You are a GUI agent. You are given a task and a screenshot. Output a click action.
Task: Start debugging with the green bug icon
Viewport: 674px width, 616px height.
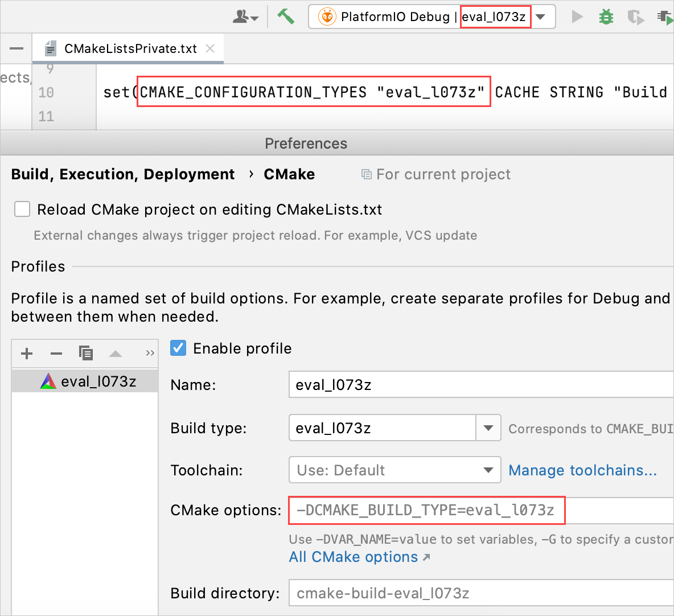point(606,17)
